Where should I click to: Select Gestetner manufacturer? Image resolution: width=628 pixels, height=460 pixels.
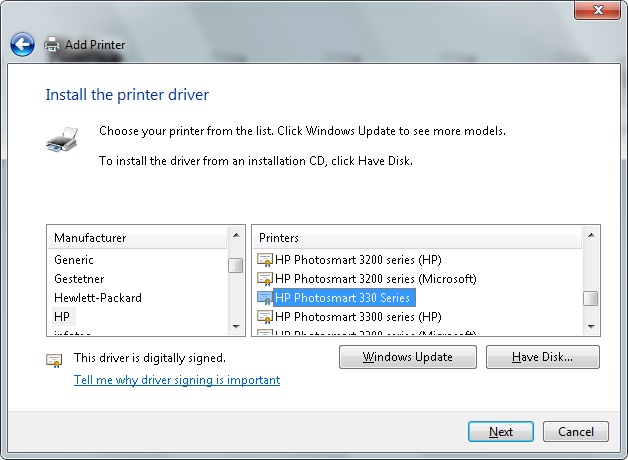(79, 279)
